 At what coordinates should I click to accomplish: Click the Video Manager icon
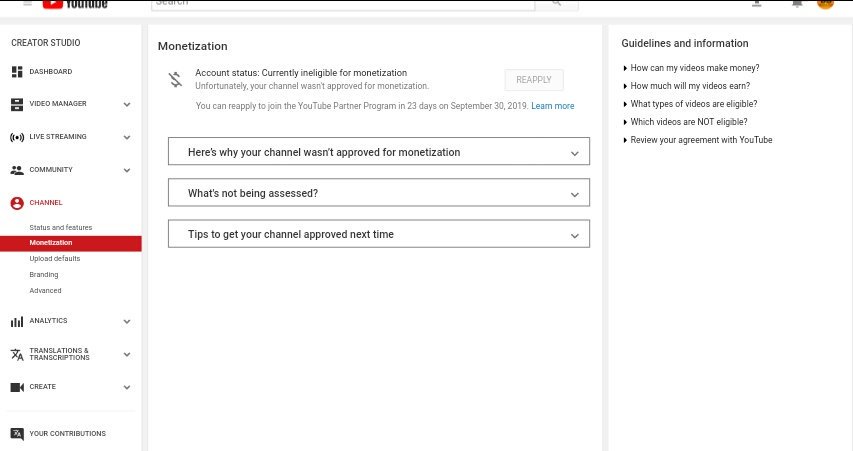tap(17, 104)
